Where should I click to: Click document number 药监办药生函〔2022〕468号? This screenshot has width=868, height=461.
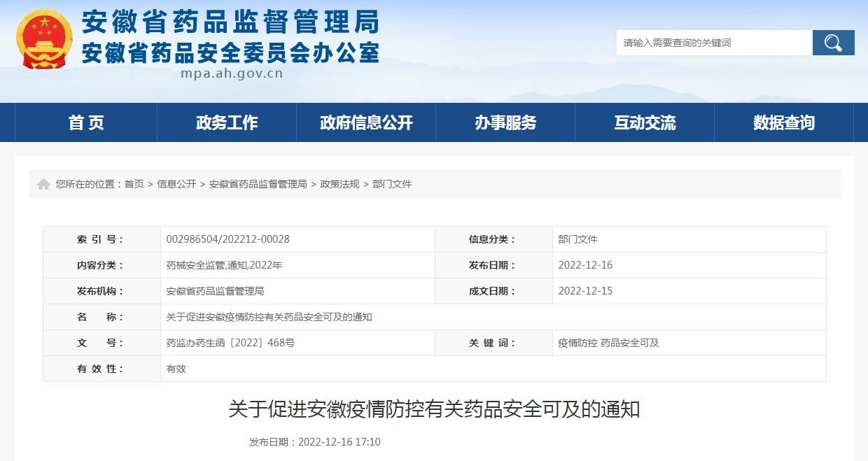(230, 343)
